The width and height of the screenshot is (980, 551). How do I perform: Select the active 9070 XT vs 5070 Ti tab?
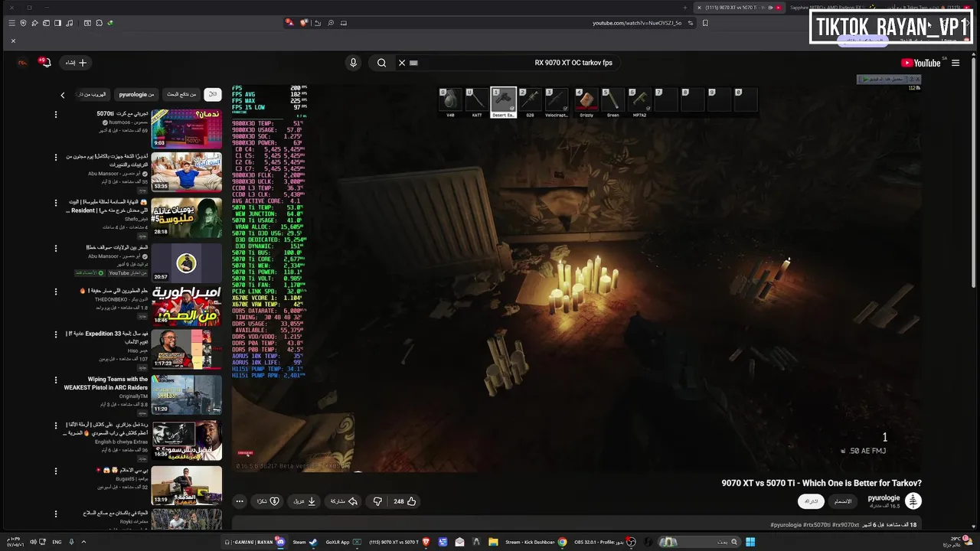739,8
